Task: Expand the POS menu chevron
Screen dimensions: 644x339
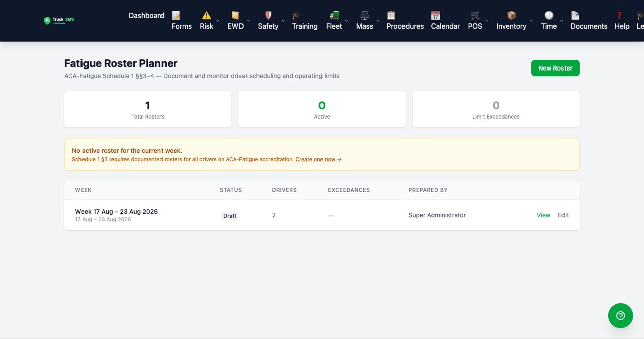Action: coord(487,21)
